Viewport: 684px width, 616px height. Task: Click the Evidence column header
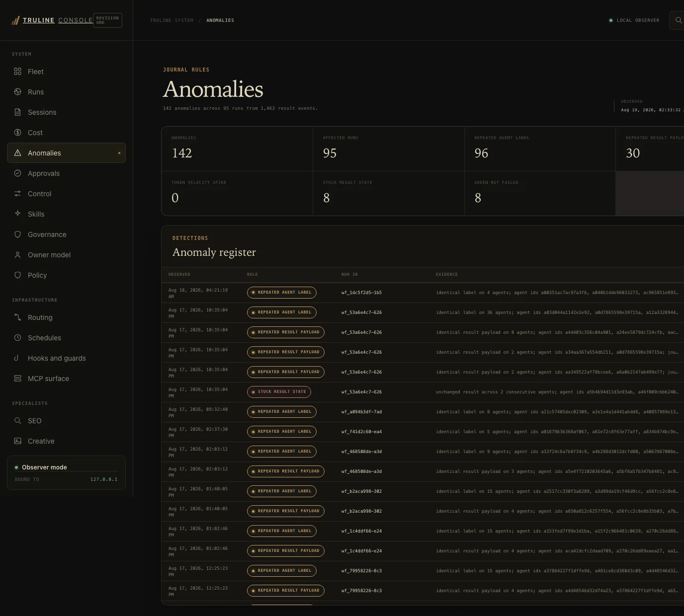[x=447, y=274]
